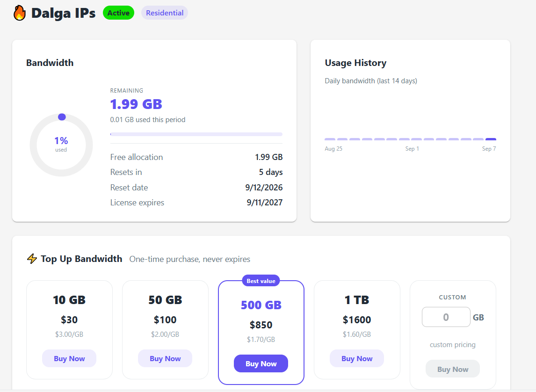Click the '0.01 GB used this period' text
Screen dimensions: 536x392
pyautogui.click(x=148, y=120)
